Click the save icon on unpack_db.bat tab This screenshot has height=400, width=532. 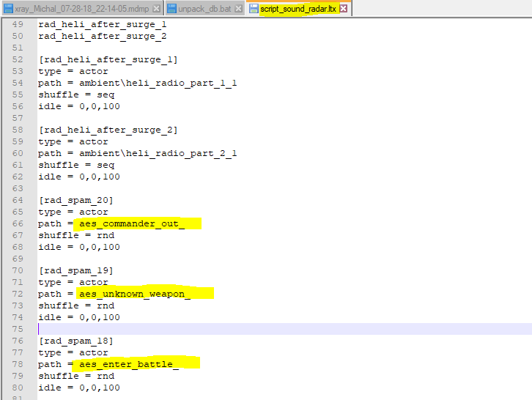pyautogui.click(x=172, y=9)
